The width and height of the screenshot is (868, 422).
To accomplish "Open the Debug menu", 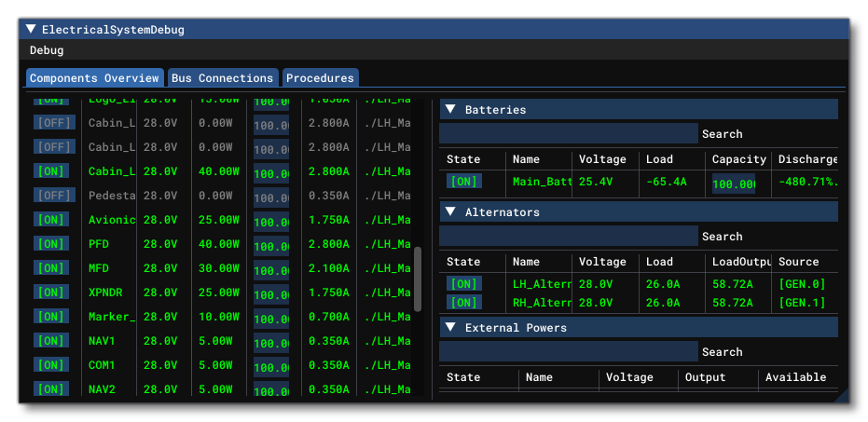I will (x=47, y=50).
